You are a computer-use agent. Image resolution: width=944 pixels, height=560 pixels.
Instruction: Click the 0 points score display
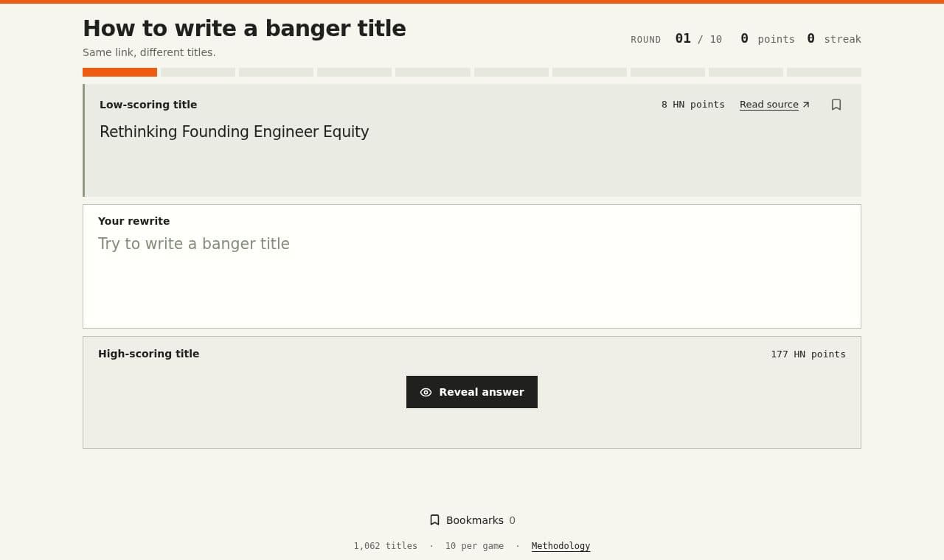(x=768, y=39)
